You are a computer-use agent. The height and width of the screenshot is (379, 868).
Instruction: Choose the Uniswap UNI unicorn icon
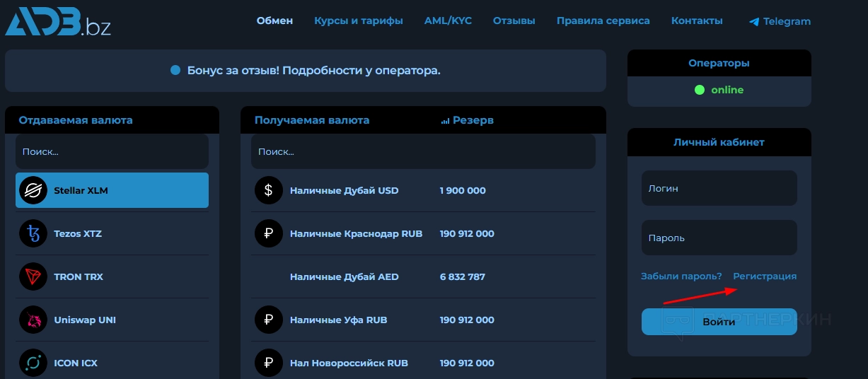pyautogui.click(x=33, y=320)
